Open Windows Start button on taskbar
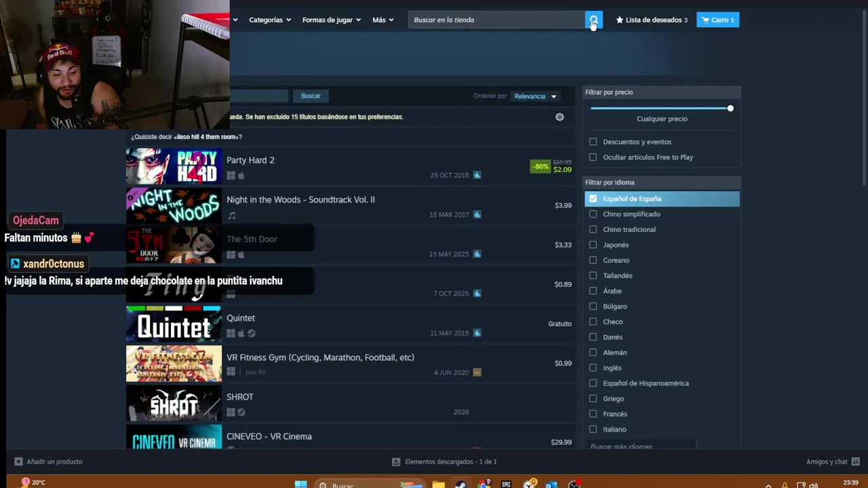The height and width of the screenshot is (488, 868). 300,484
